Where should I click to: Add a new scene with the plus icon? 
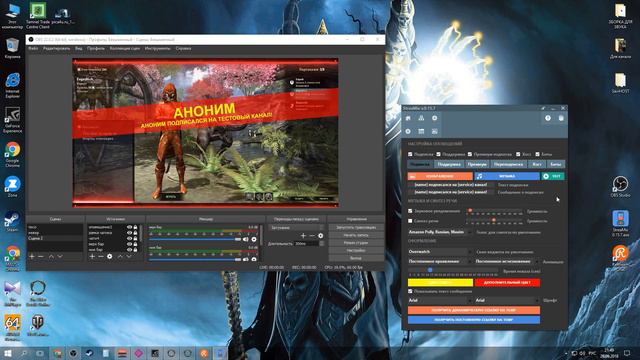tap(31, 256)
